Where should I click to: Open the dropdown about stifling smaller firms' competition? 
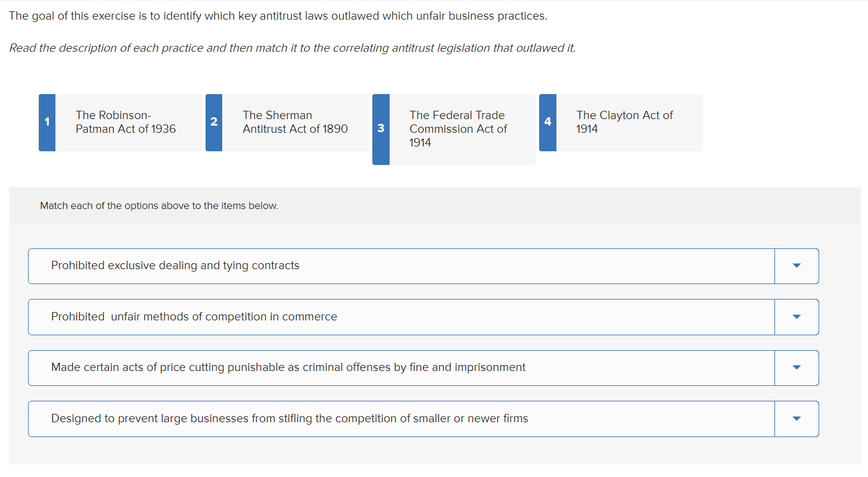tap(797, 419)
